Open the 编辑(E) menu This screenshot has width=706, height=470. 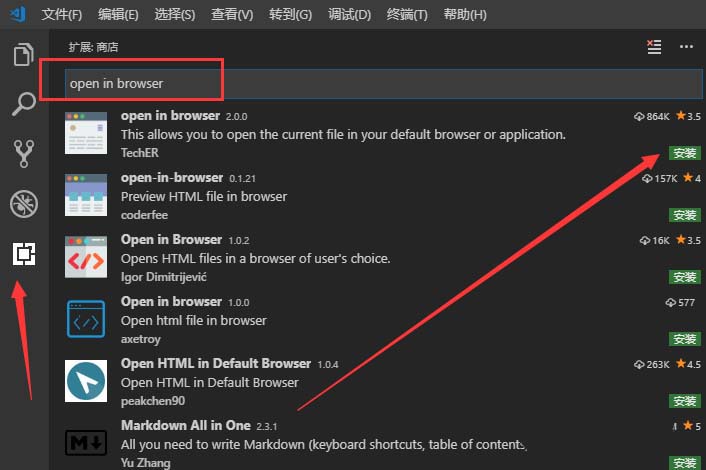(118, 14)
